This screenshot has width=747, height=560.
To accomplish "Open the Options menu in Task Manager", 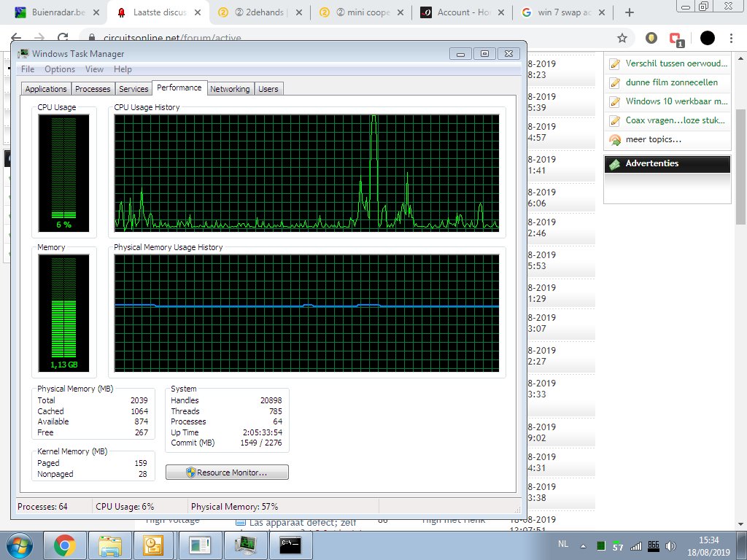I will pyautogui.click(x=60, y=69).
